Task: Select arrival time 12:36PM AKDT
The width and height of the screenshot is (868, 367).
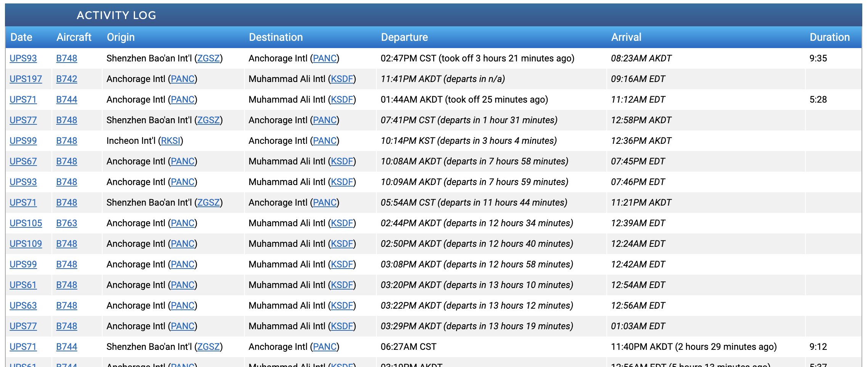Action: (x=641, y=141)
